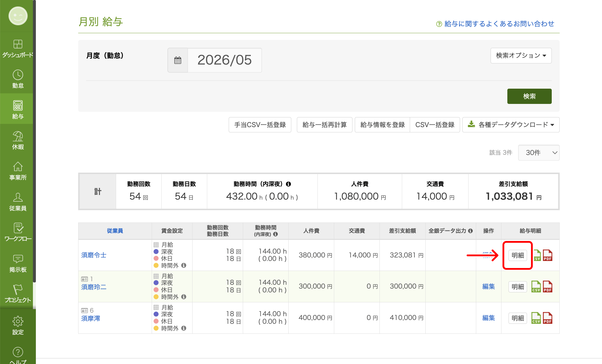The image size is (602, 364).
Task: Click info icon next to 全銀データ出力
Action: [x=470, y=231]
